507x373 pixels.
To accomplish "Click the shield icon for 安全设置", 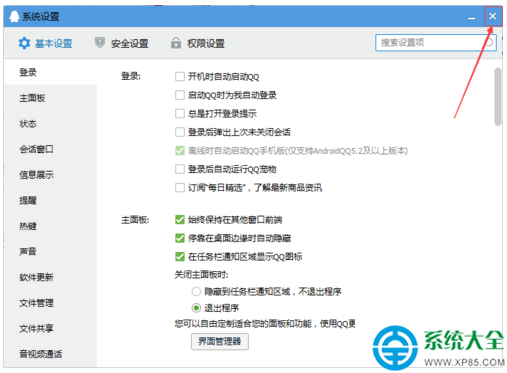I will (x=100, y=43).
